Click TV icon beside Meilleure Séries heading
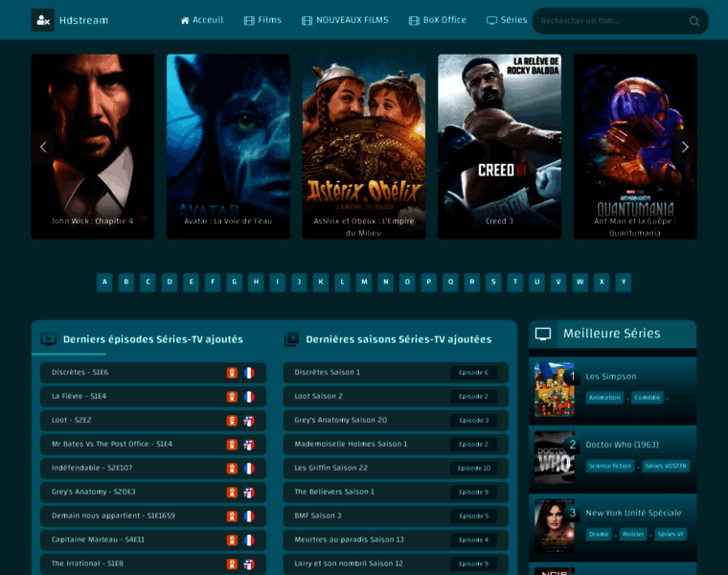Viewport: 728px width, 575px height. pos(543,333)
